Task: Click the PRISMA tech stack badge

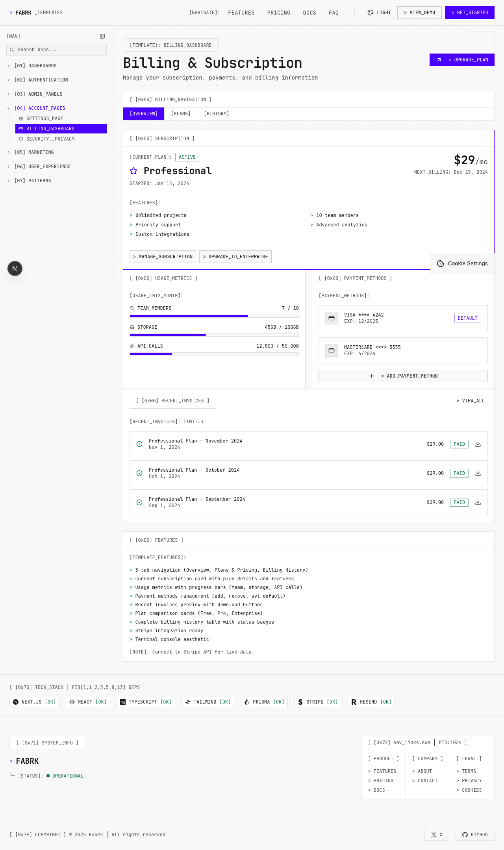Action: pyautogui.click(x=264, y=702)
